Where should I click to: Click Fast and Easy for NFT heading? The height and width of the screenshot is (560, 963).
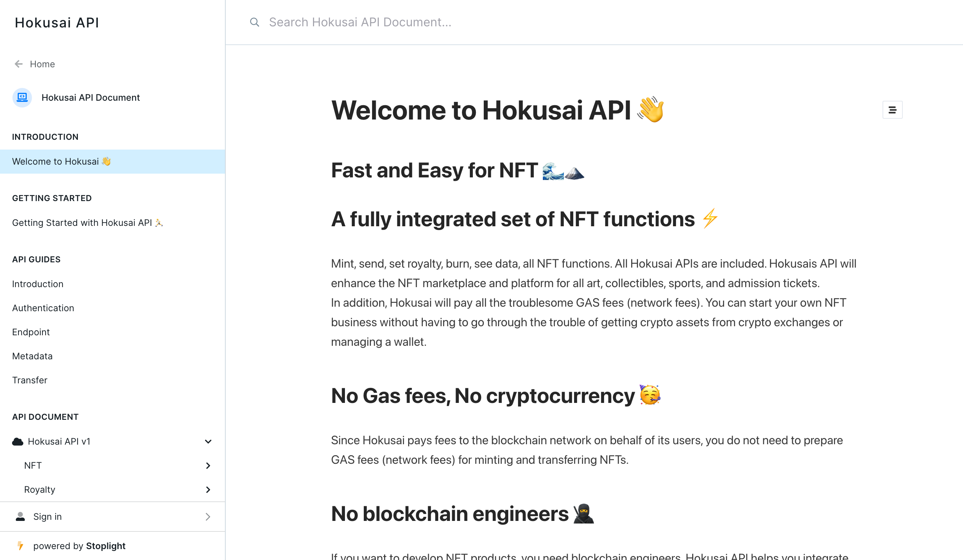tap(457, 170)
